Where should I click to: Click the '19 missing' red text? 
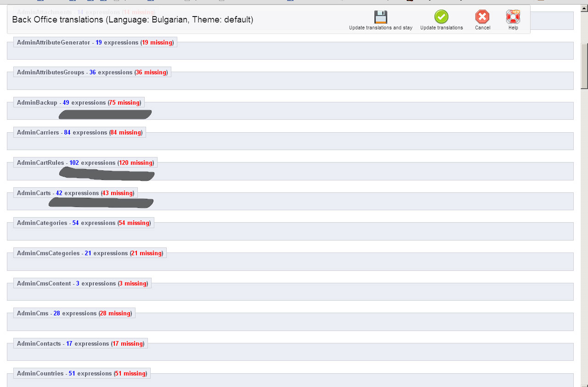click(x=157, y=42)
